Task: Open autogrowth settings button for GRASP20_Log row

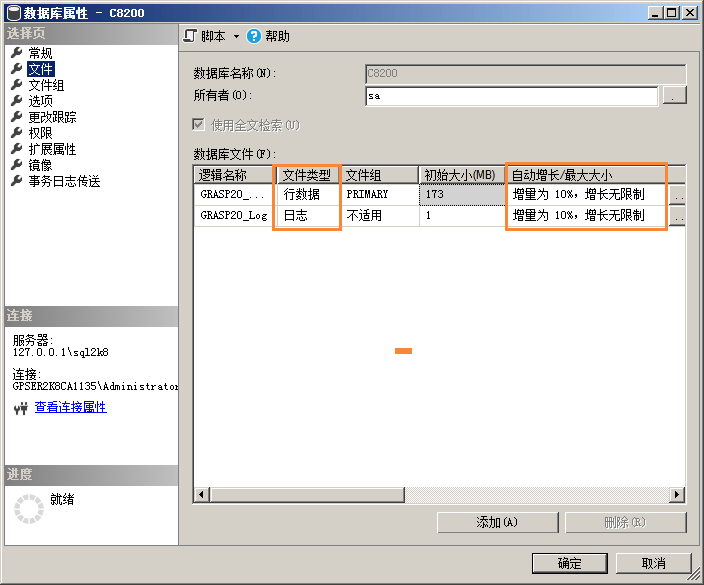Action: (677, 216)
